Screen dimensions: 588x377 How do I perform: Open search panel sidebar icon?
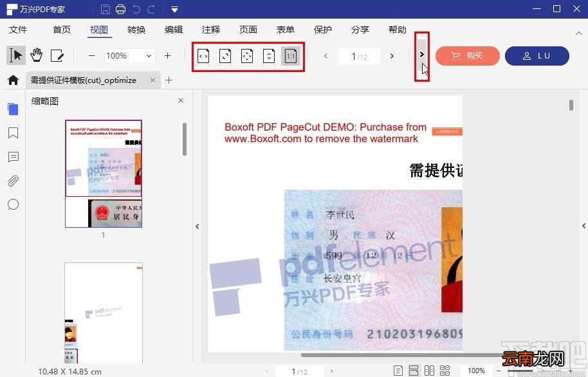click(x=13, y=205)
